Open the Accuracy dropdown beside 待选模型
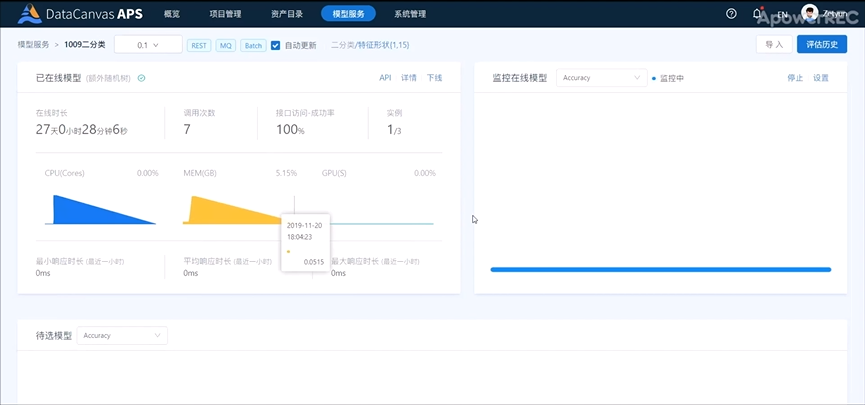Screen dimensions: 865x405 pyautogui.click(x=123, y=336)
